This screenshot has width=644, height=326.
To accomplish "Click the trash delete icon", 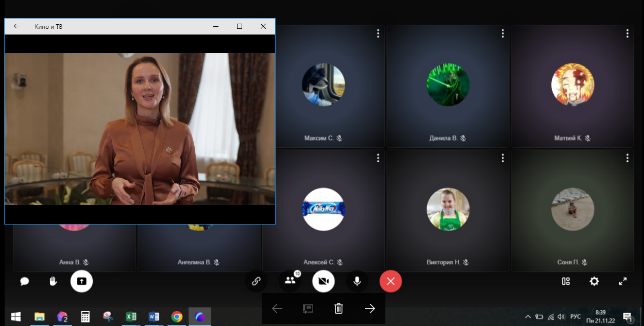I will tap(338, 308).
